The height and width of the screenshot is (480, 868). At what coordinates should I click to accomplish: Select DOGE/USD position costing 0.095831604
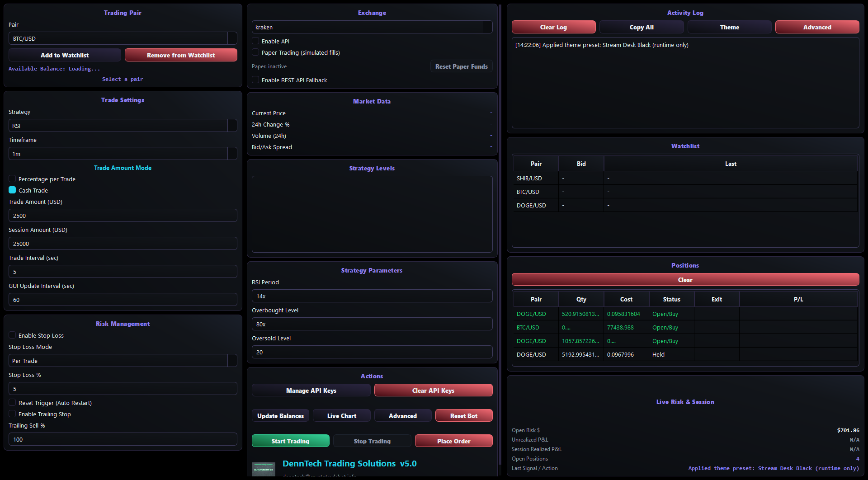[x=685, y=314]
